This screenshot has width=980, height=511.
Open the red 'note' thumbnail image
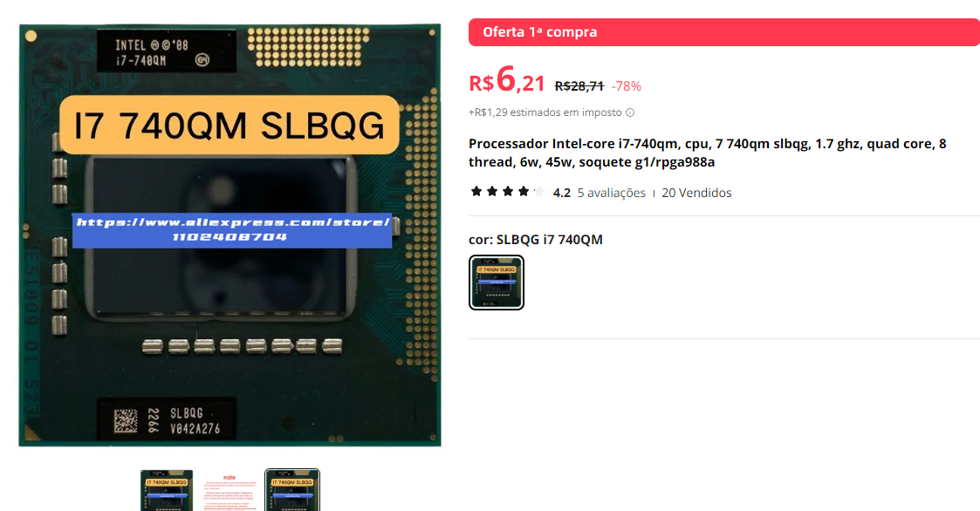click(230, 490)
